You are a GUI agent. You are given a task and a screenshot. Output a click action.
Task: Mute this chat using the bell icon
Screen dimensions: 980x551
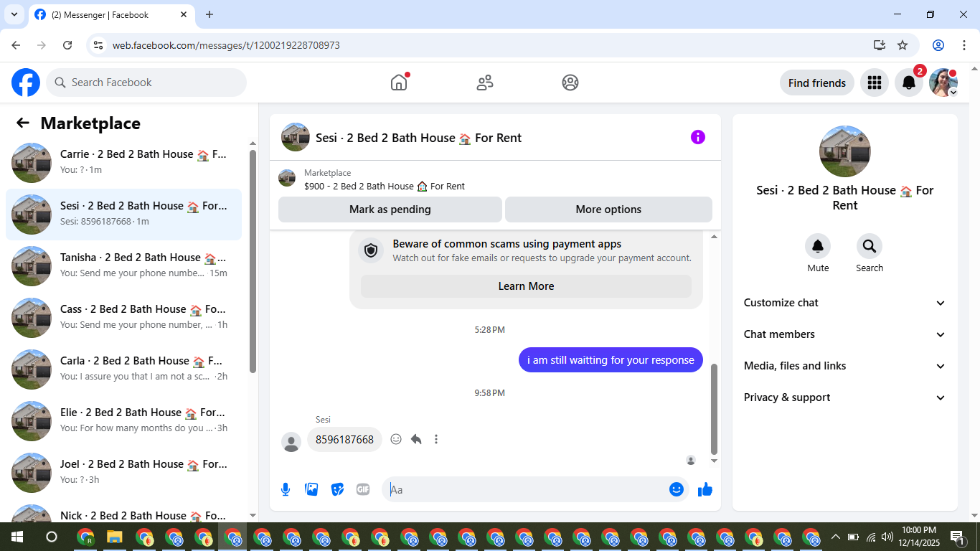818,246
